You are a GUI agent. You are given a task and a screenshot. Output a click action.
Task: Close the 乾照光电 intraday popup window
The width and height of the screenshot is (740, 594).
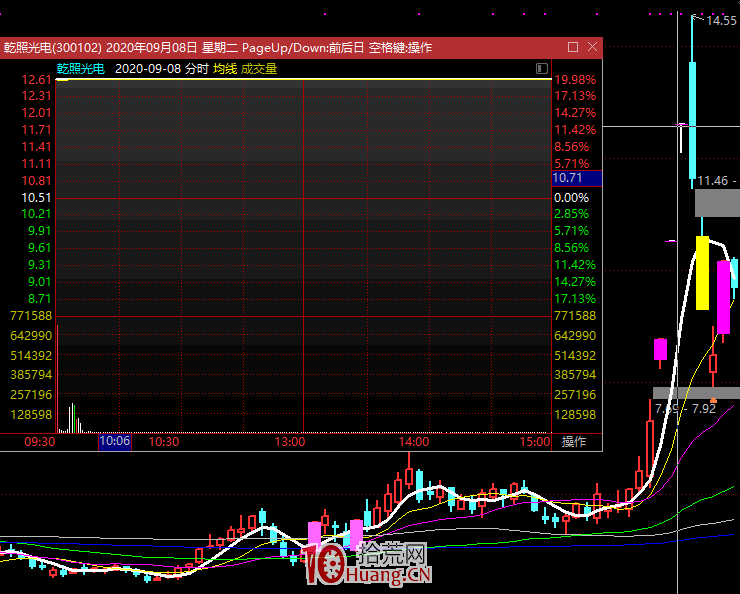pyautogui.click(x=592, y=47)
